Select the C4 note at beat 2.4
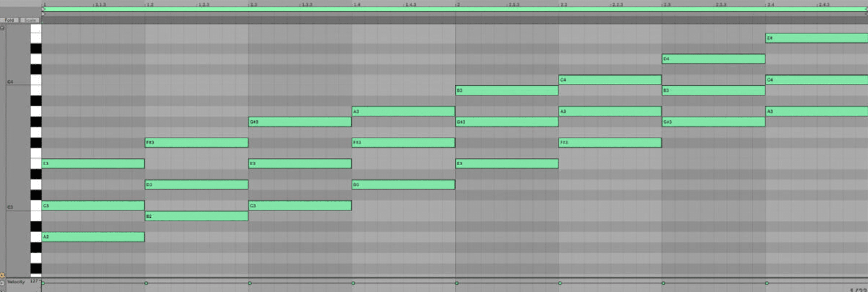 click(817, 80)
